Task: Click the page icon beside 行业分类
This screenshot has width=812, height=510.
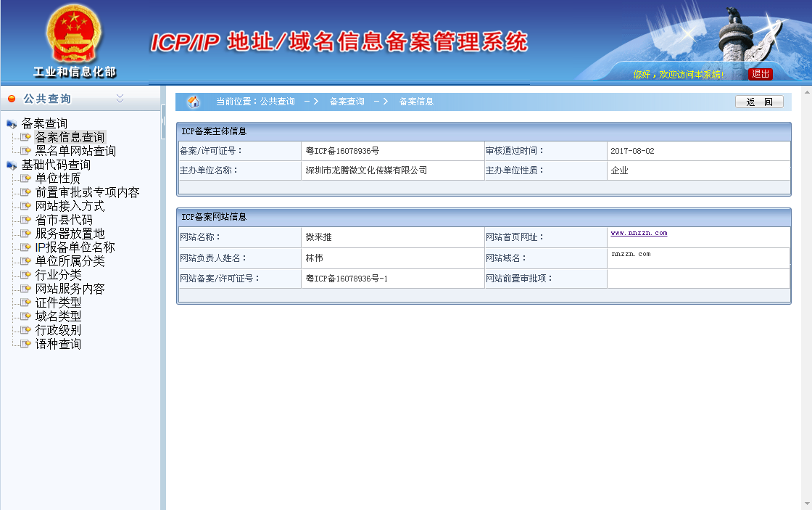Action: click(25, 275)
